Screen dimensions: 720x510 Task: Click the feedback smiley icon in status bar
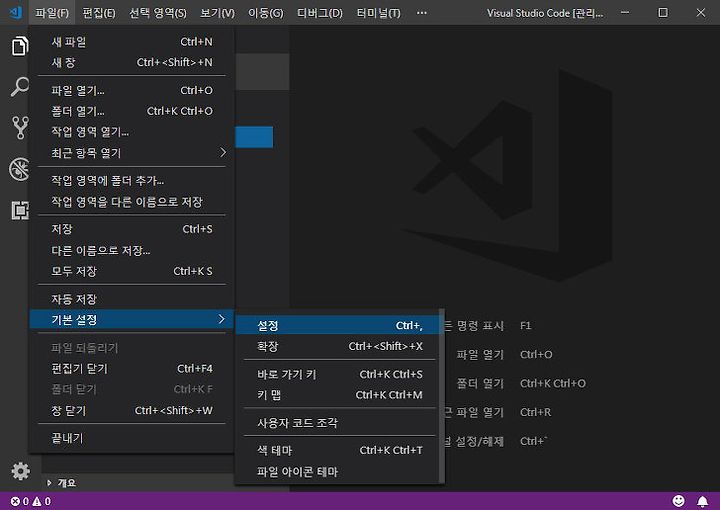tap(678, 501)
